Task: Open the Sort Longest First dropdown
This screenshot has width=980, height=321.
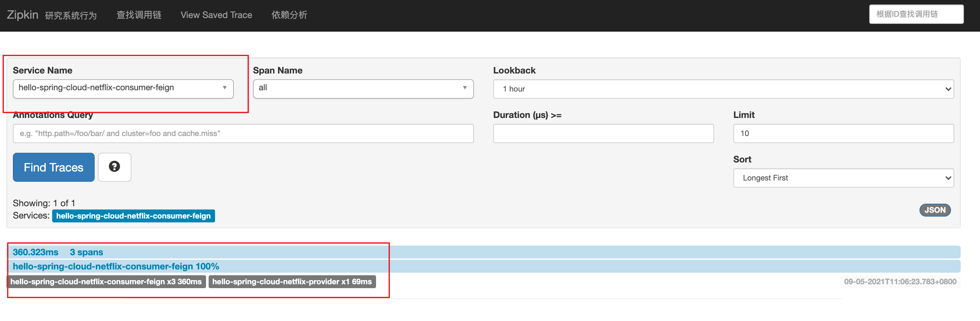Action: [x=843, y=178]
